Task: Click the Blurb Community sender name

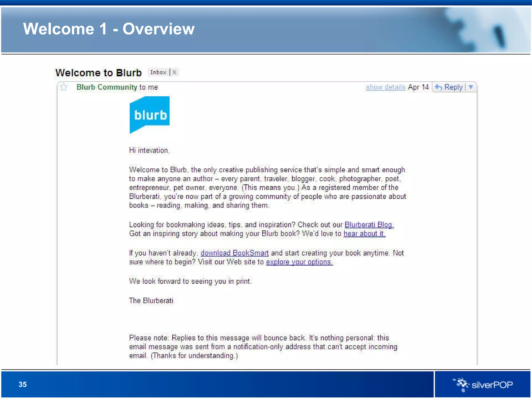Action: (x=107, y=87)
